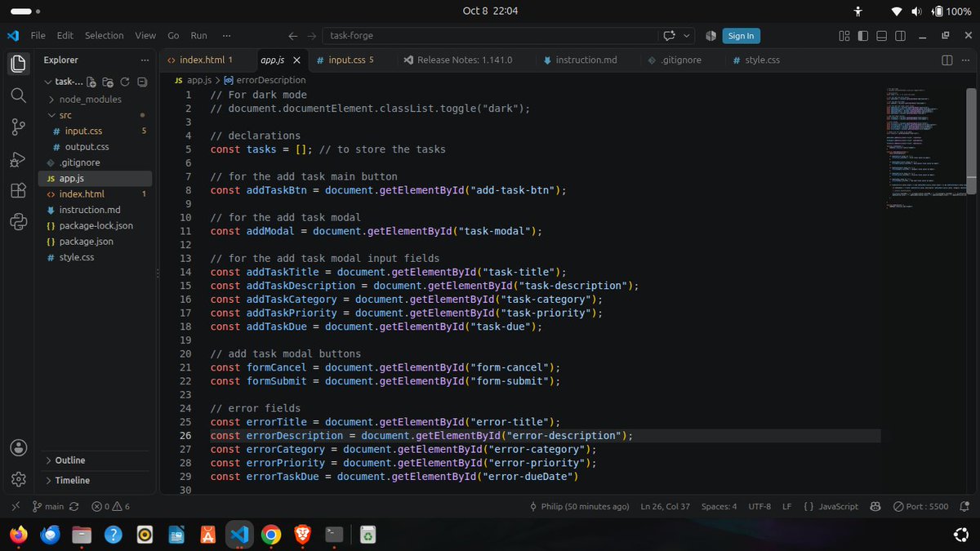980x551 pixels.
Task: Open the View menu
Action: [x=145, y=36]
